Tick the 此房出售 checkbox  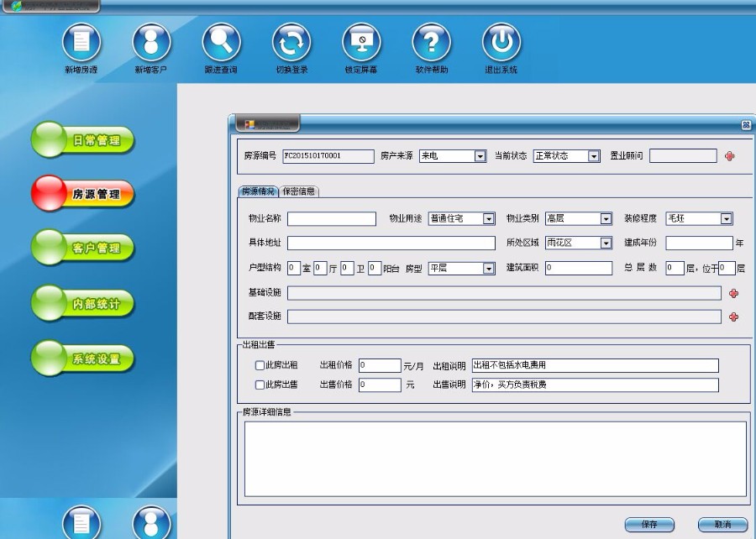coord(260,385)
